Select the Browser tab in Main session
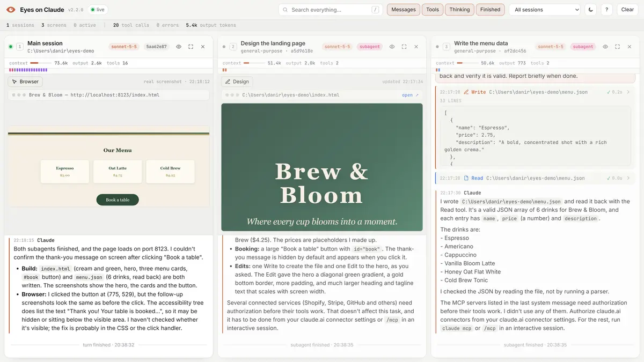This screenshot has width=644, height=362. pos(25,82)
